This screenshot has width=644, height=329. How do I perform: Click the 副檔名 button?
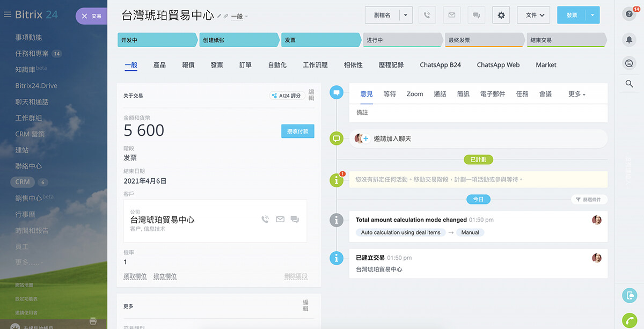[382, 15]
